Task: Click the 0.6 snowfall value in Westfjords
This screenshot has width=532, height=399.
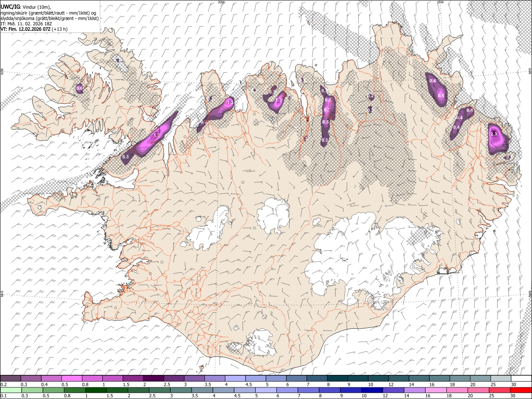Action: click(x=79, y=88)
